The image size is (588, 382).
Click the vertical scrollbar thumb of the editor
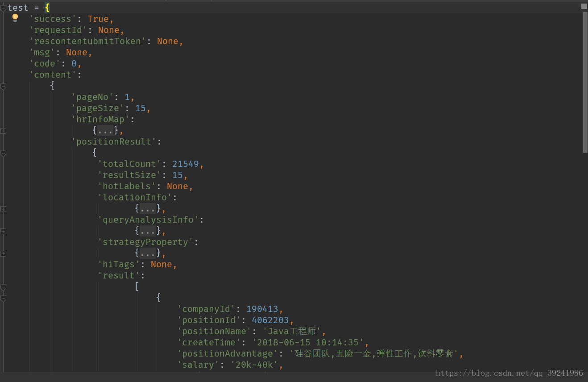tap(585, 82)
